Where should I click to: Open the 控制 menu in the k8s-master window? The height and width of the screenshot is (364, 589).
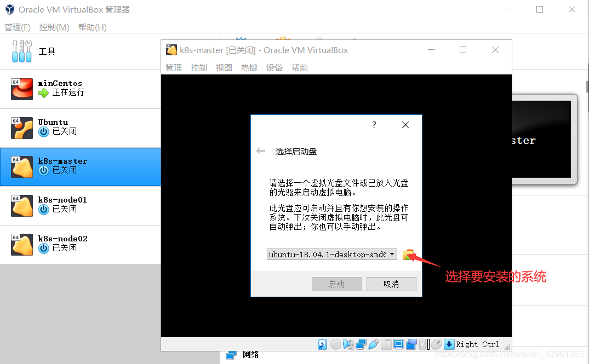coord(199,67)
